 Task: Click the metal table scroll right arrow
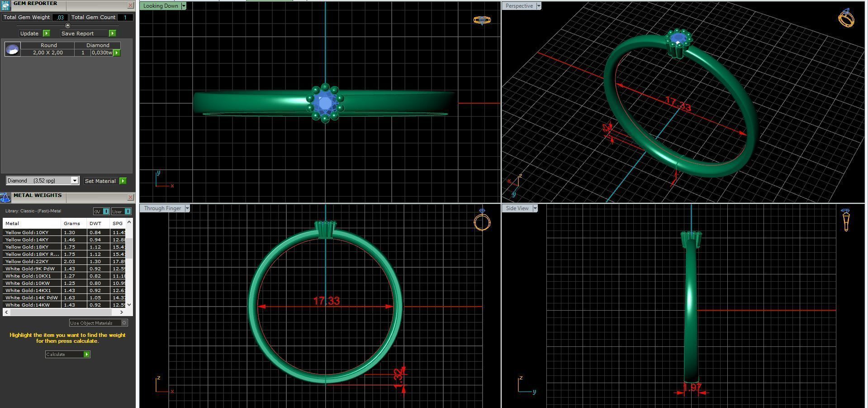[x=121, y=312]
